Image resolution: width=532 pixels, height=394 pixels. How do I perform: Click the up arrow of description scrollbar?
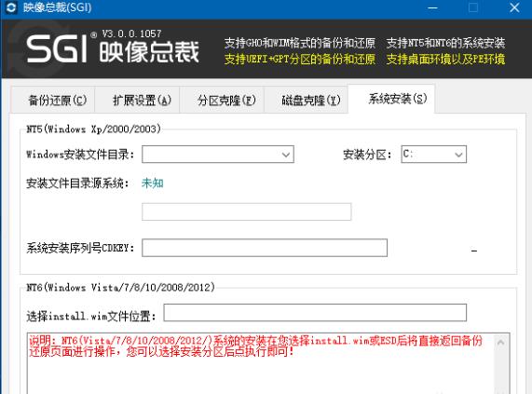(500, 343)
